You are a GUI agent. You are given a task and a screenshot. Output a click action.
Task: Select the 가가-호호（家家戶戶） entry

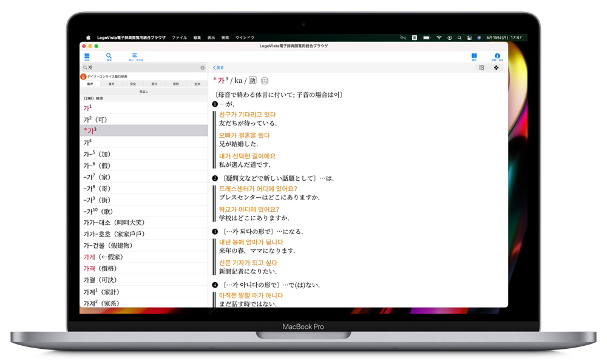[144, 234]
